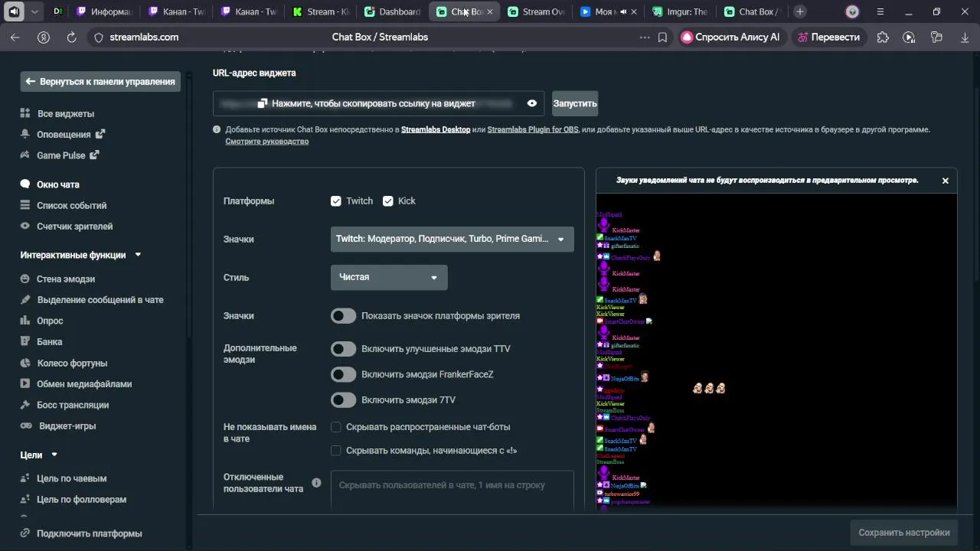Click the Все виджеты grid icon
Image resolution: width=980 pixels, height=551 pixels.
(25, 113)
